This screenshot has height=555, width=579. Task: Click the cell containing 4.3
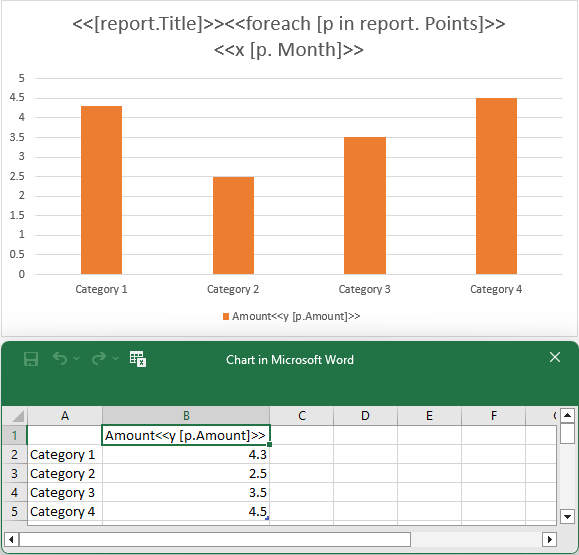pos(186,455)
